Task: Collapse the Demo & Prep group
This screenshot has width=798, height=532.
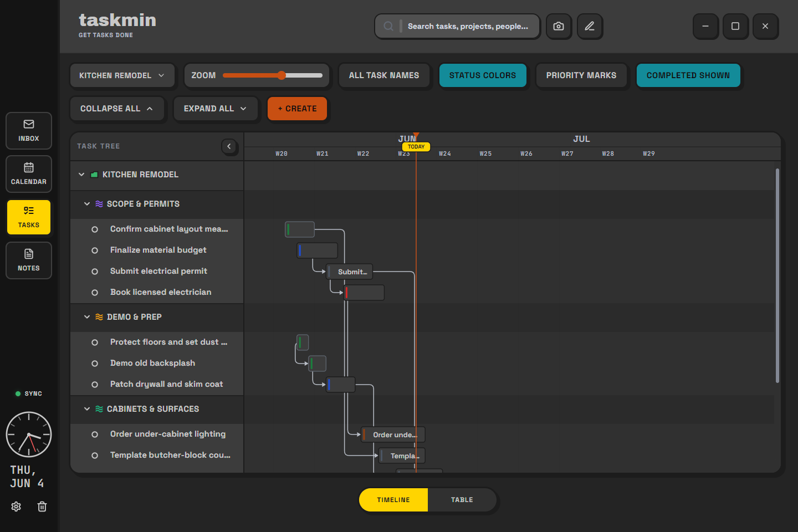Action: (87, 317)
